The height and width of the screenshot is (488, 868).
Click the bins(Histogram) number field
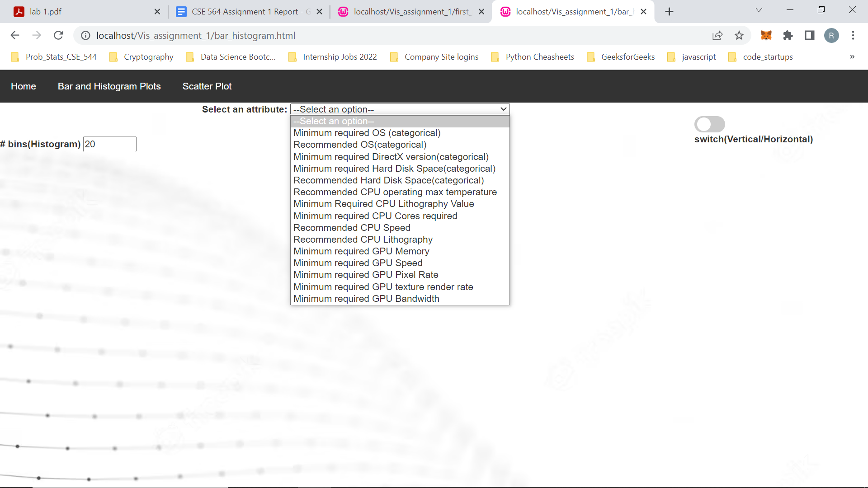109,144
